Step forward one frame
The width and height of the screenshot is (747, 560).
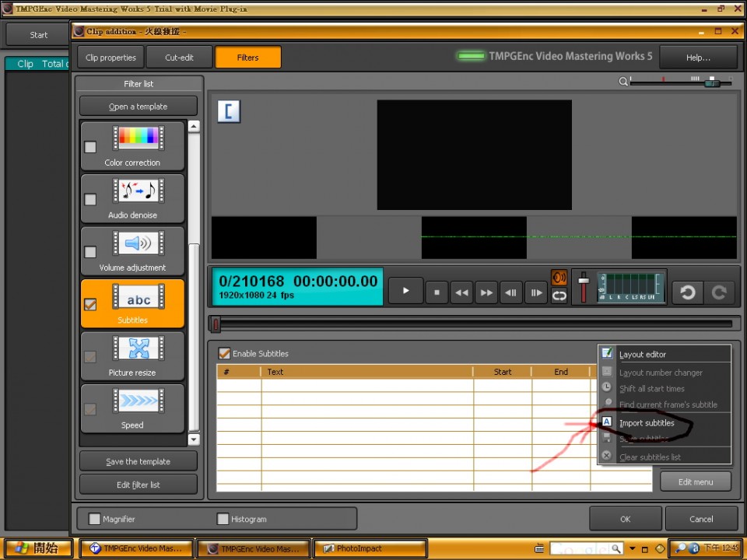pyautogui.click(x=535, y=292)
